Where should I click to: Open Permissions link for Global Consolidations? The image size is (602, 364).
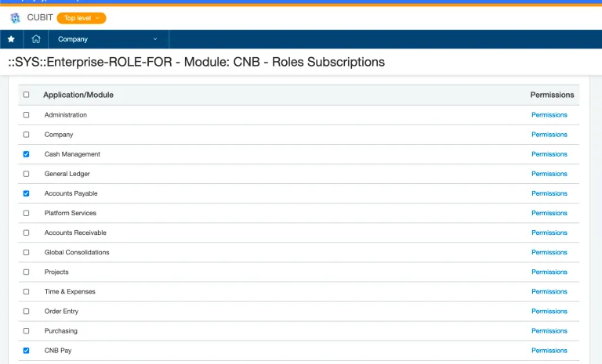[x=549, y=252]
